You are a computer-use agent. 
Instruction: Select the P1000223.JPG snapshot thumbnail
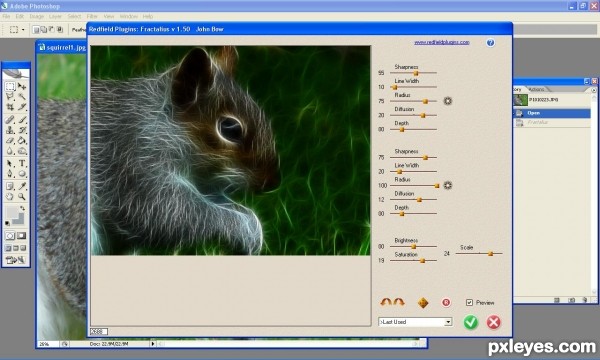tap(520, 100)
